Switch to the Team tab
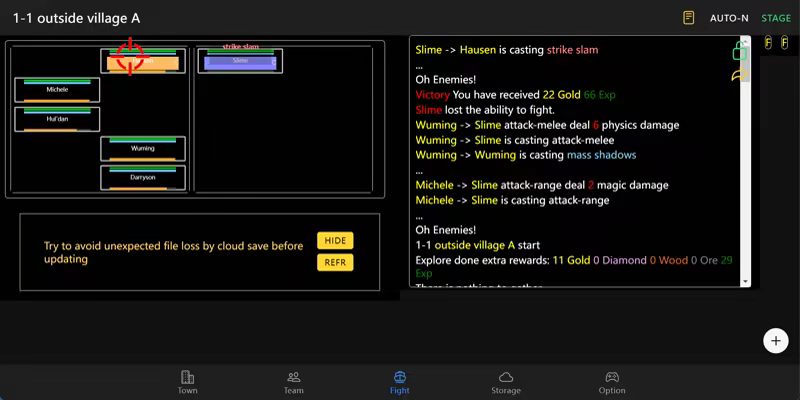The image size is (800, 400). coord(293,382)
